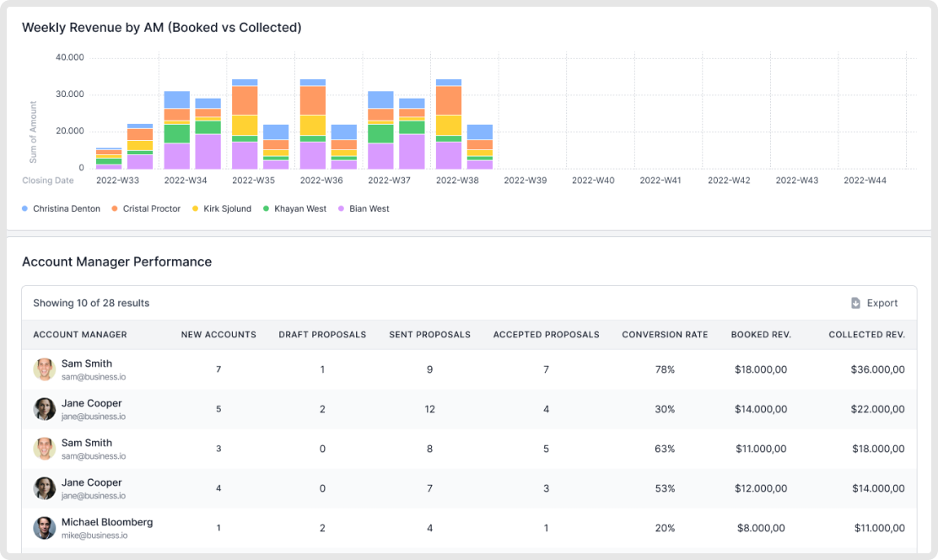
Task: Select the $14.000,00 booked revenue cell
Action: (761, 409)
